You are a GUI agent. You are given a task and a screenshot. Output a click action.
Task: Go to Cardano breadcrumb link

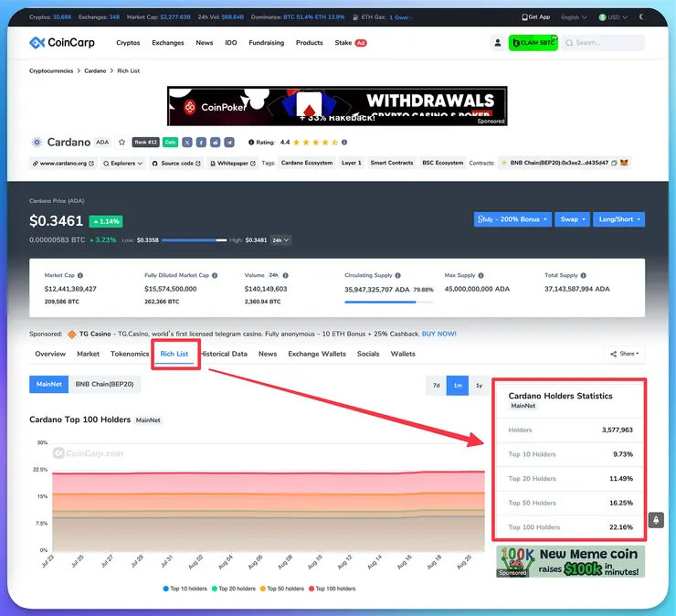tap(95, 70)
